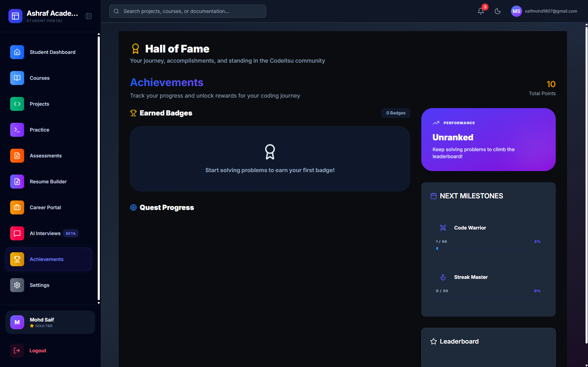Screen dimensions: 588x367
Task: Click the empty badge placeholder ribbon icon
Action: 270,152
